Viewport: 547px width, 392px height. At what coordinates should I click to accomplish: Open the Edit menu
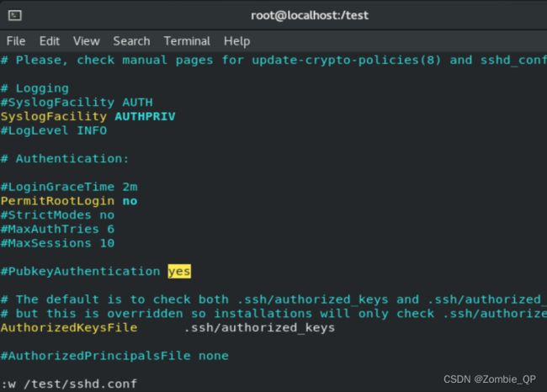49,41
